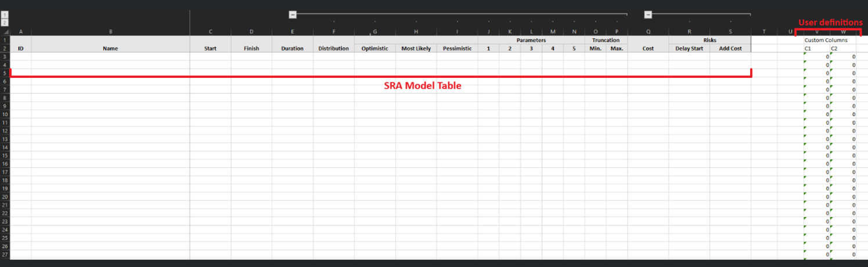Click the Select All corner triangle

[5, 31]
